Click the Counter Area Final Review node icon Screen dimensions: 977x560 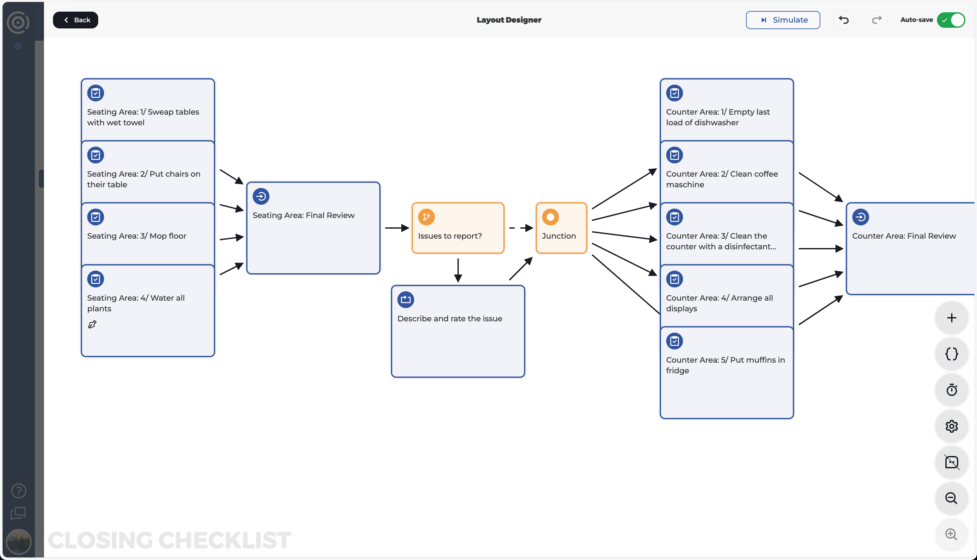tap(860, 216)
